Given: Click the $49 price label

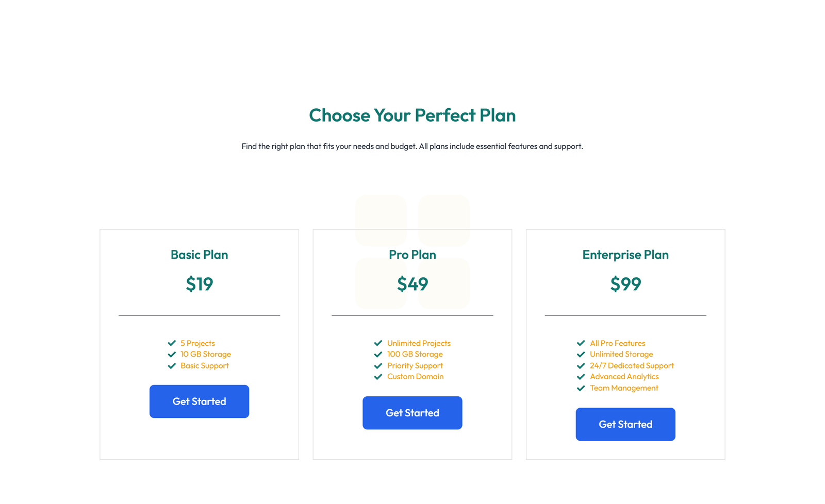Looking at the screenshot, I should (x=412, y=284).
